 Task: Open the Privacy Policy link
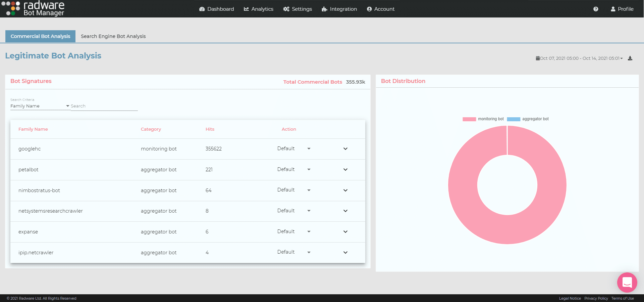596,298
